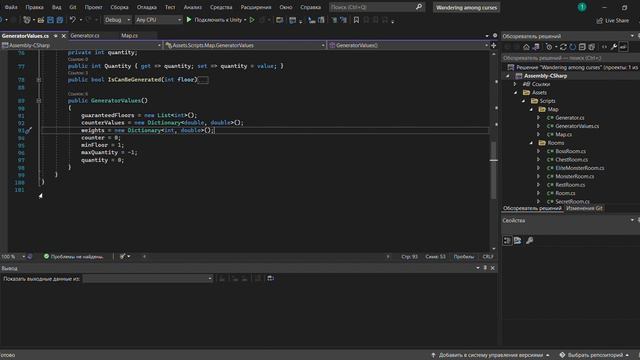Viewport: 640px width, 360px height.
Task: Open the Сборка menu
Action: [119, 7]
